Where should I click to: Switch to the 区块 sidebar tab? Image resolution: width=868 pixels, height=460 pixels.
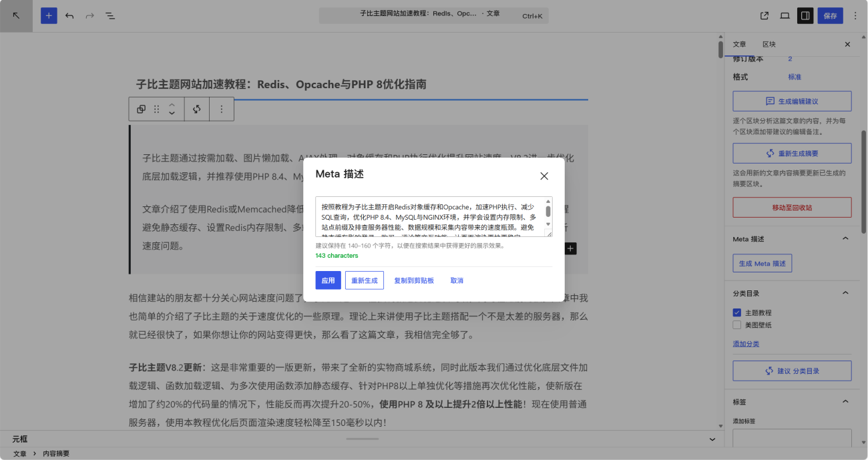coord(769,44)
